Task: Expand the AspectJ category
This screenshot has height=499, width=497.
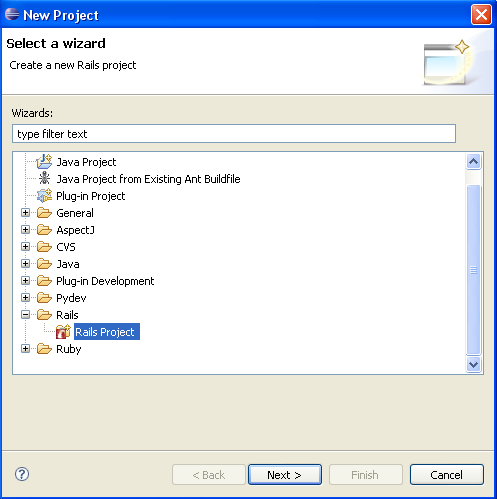Action: click(25, 230)
